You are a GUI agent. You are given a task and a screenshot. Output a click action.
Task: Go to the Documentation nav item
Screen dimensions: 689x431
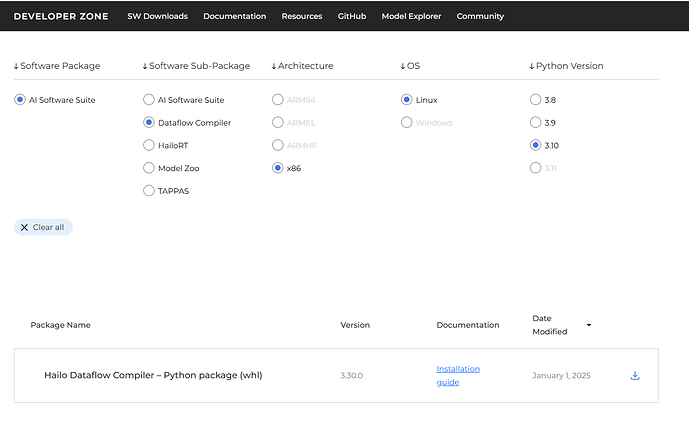tap(234, 16)
